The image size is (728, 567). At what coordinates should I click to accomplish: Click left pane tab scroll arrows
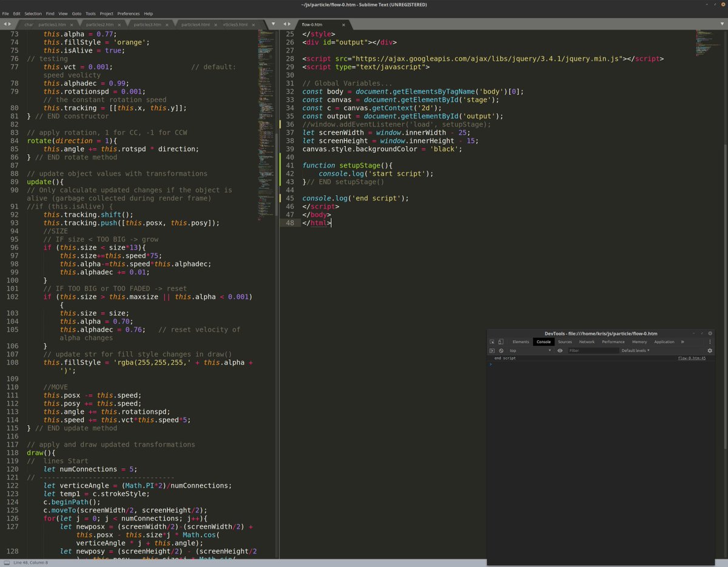pyautogui.click(x=7, y=24)
